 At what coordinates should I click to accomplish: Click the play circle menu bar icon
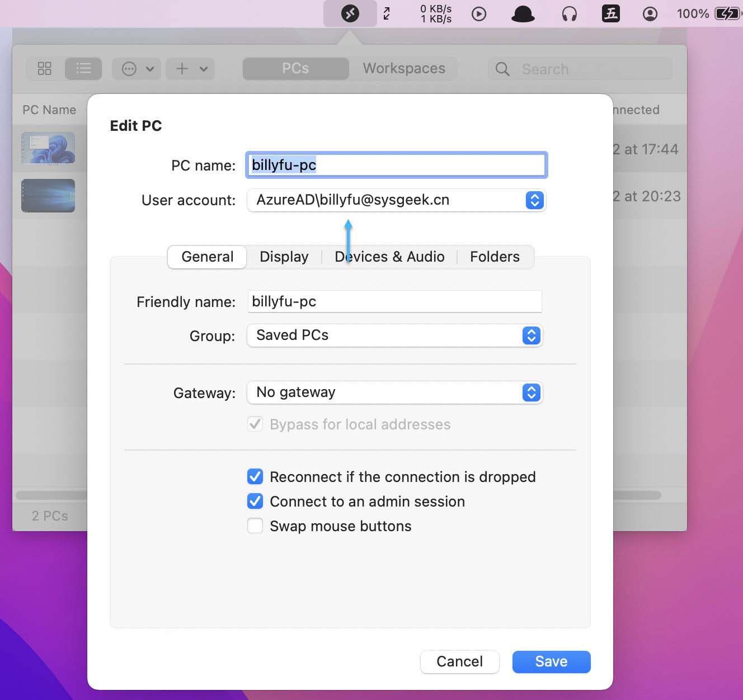(x=479, y=13)
